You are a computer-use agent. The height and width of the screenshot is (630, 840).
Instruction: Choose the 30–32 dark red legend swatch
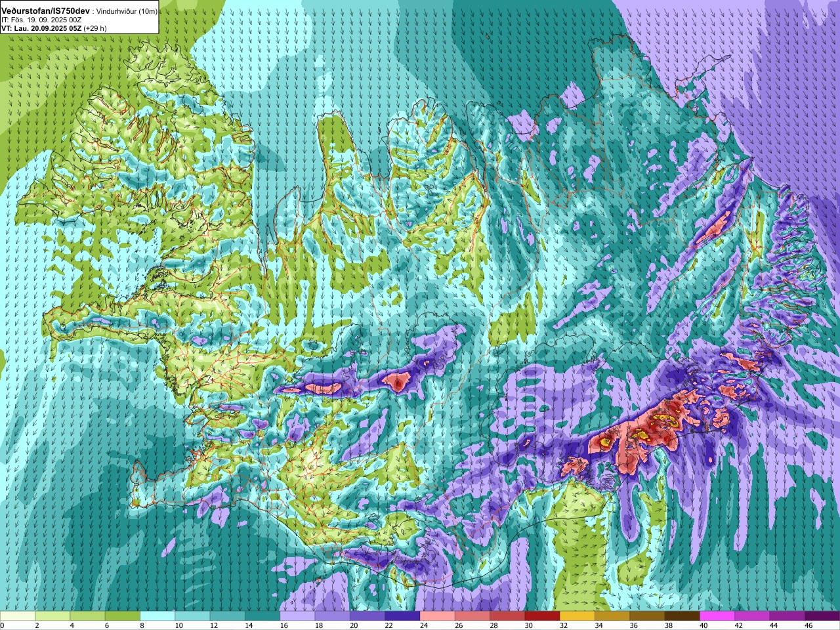point(543,616)
